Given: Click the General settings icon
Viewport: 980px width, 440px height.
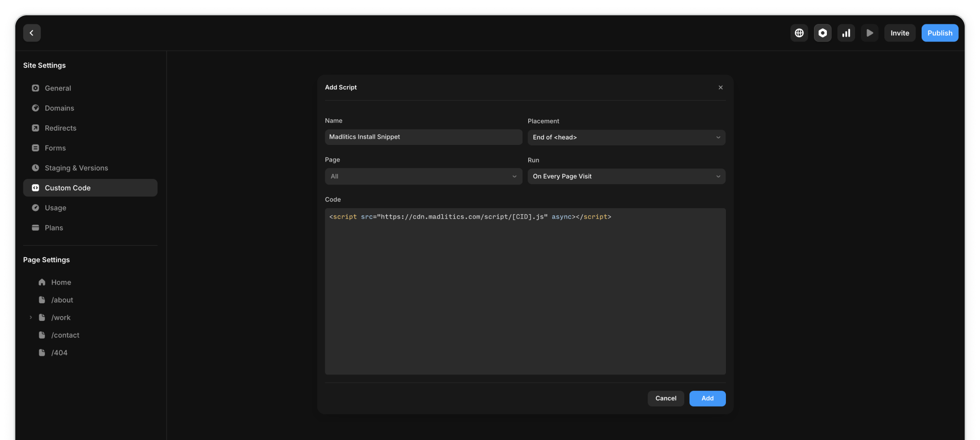Looking at the screenshot, I should 35,88.
